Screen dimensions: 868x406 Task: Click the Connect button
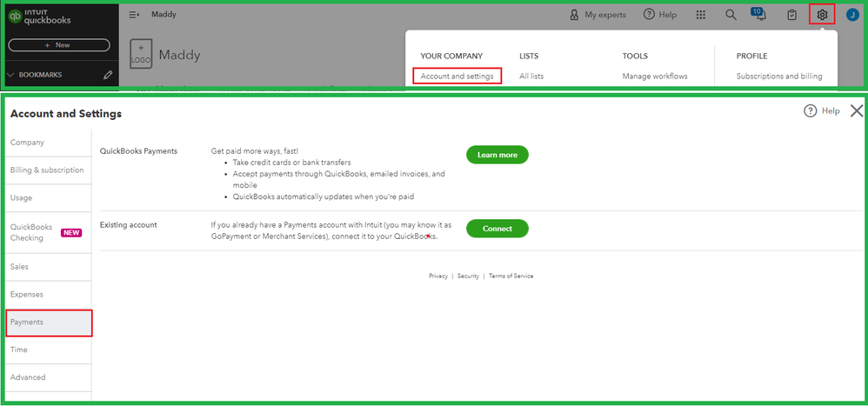pos(497,229)
